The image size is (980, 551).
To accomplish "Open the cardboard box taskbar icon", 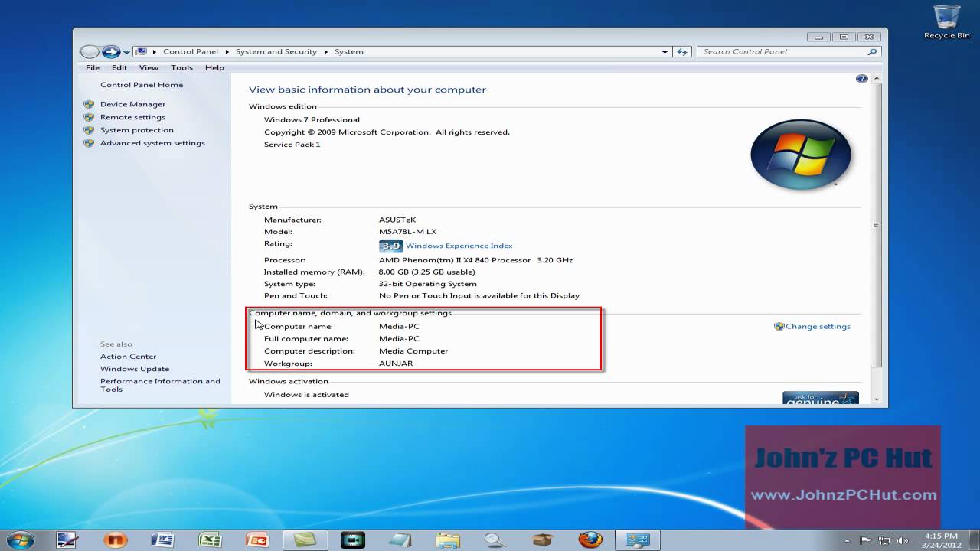I will point(543,540).
